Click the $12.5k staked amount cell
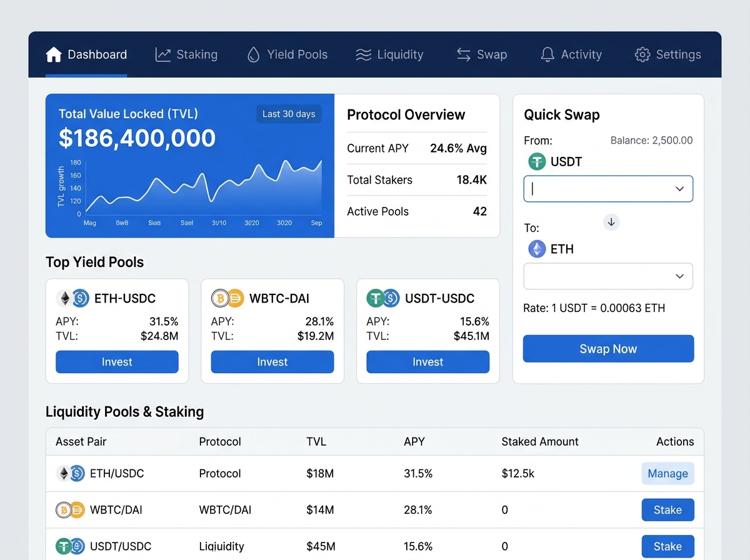Screen dimensions: 750x560 click(518, 474)
